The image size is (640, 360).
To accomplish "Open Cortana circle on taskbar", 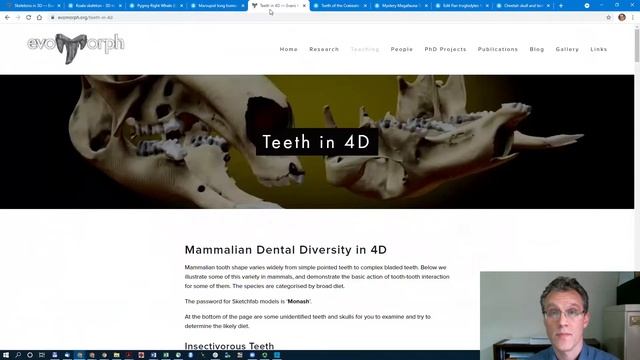I will click(x=30, y=355).
